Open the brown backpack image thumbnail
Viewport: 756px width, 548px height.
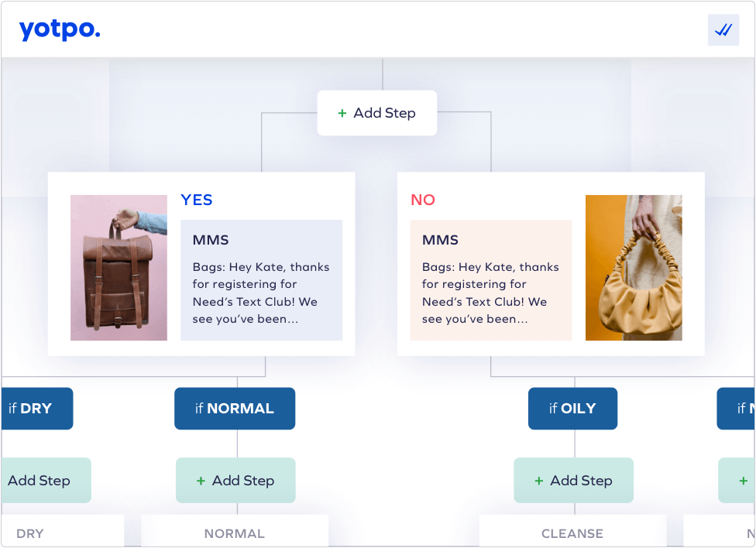[119, 268]
